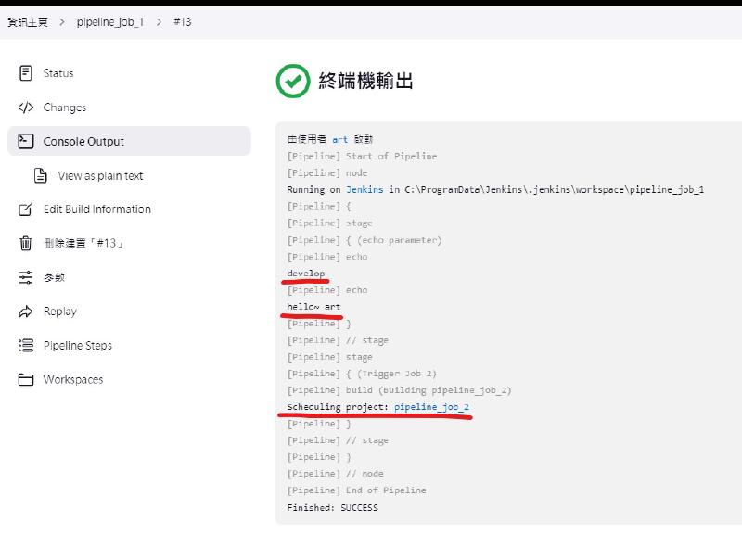Click the trash can delete build icon
Screen dimensions: 742x560
[26, 244]
